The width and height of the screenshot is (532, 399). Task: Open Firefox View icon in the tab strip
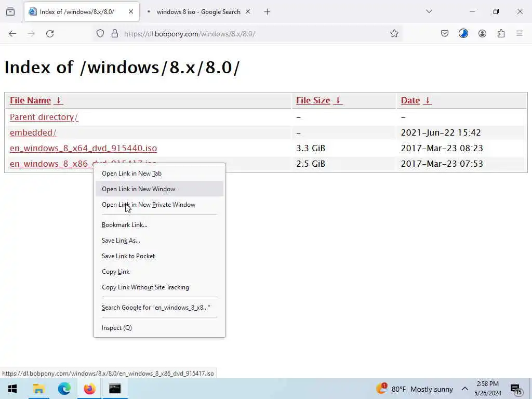[x=10, y=12]
